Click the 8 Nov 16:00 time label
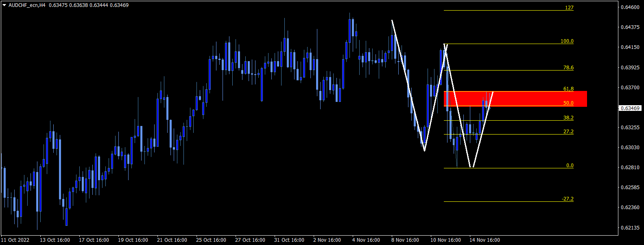 [x=405, y=240]
